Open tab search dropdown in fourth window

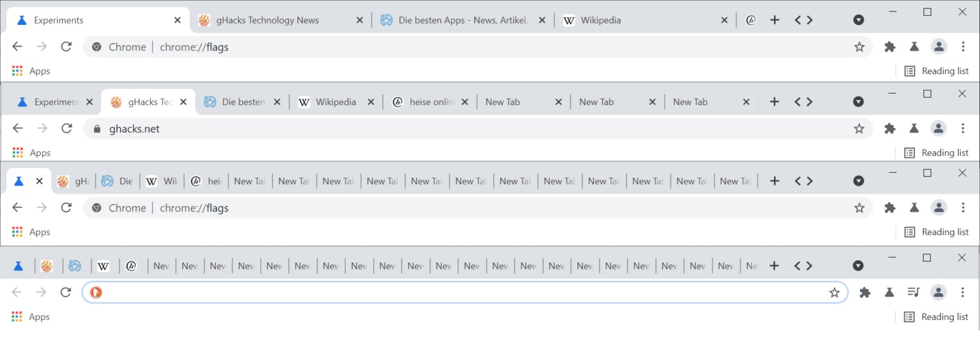pyautogui.click(x=859, y=265)
